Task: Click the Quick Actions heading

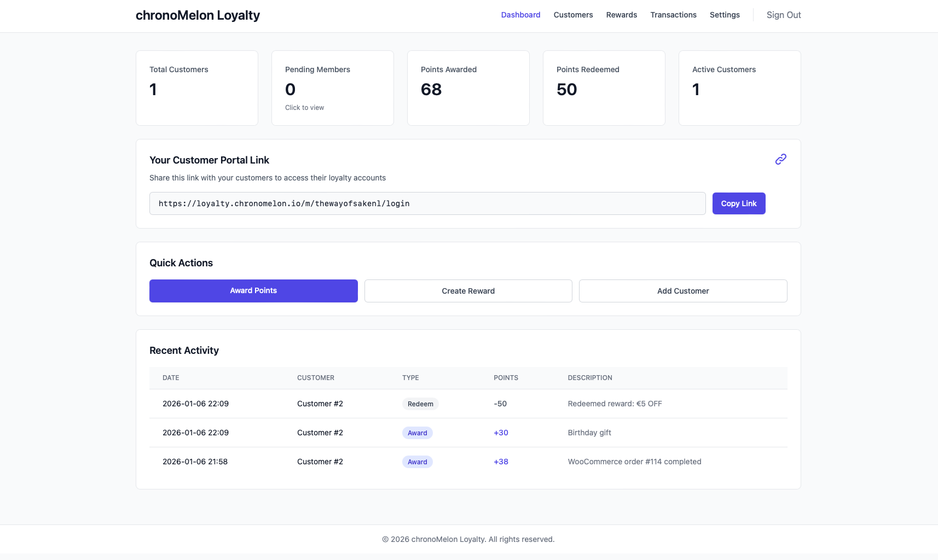Action: point(181,263)
